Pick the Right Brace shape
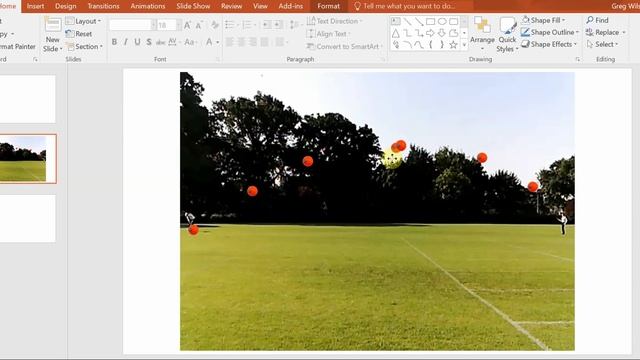 click(442, 45)
